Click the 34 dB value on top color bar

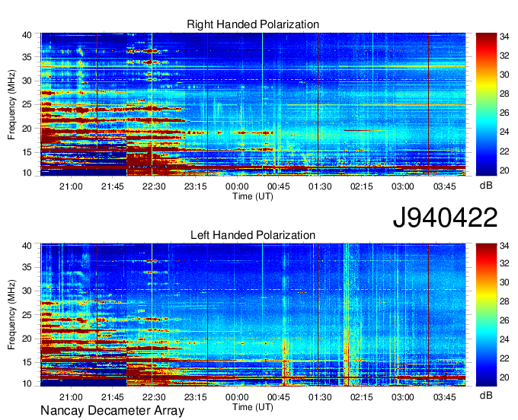(x=504, y=37)
